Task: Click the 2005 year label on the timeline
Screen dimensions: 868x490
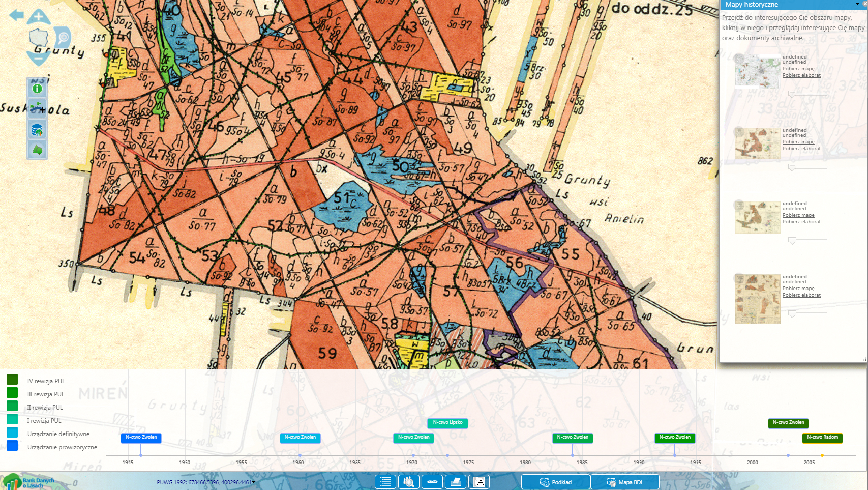Action: tap(809, 463)
